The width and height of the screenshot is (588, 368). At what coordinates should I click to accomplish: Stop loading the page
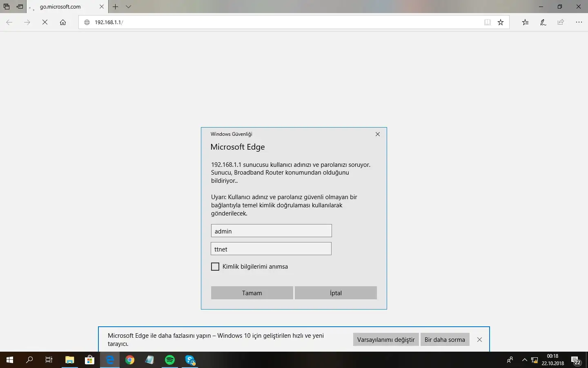[45, 22]
